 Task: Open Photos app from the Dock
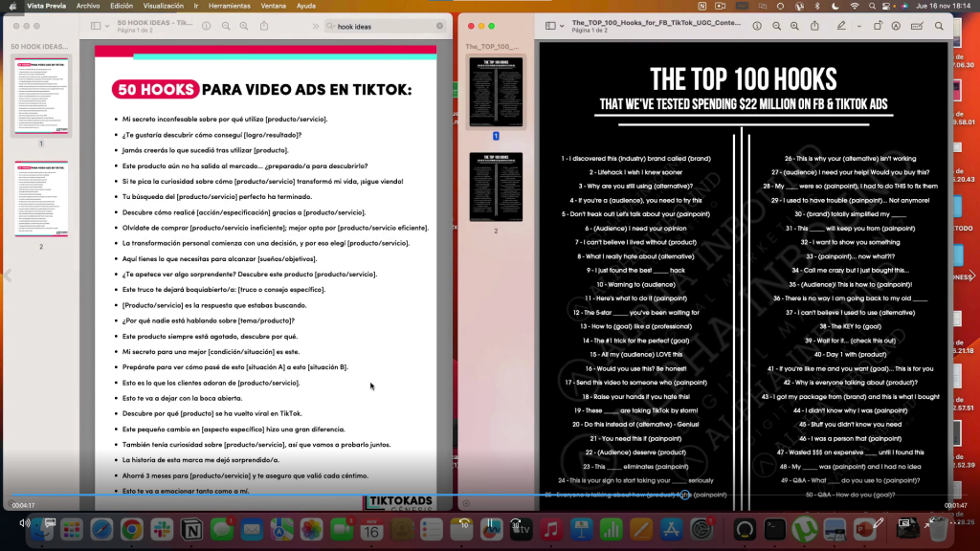pyautogui.click(x=311, y=530)
